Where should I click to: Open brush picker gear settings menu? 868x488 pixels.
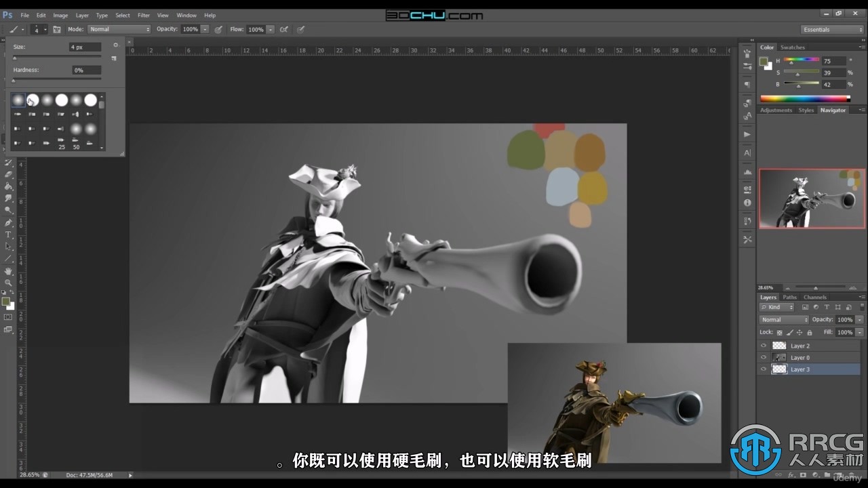[115, 45]
